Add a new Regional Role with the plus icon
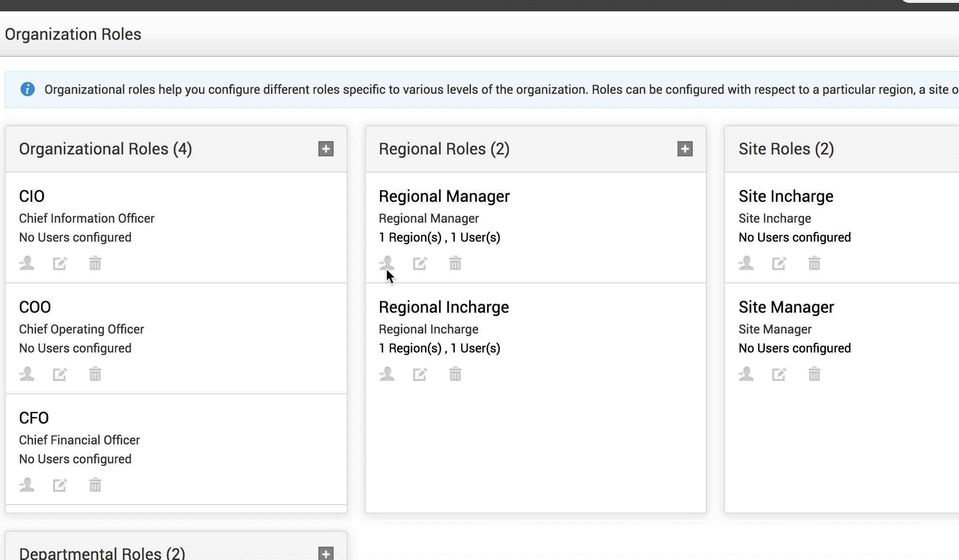 pos(685,149)
